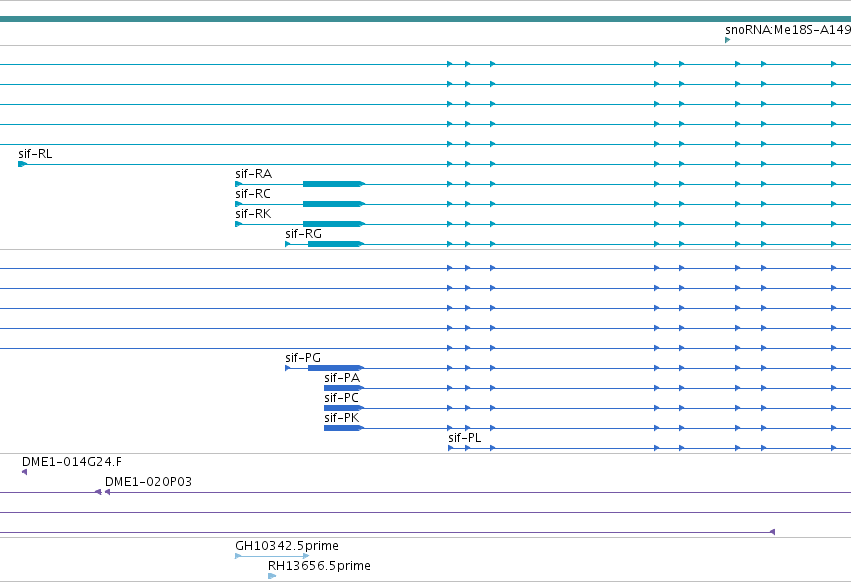Viewport: 851px width, 582px height.
Task: Click the coding block of sif-PC
Action: (342, 408)
